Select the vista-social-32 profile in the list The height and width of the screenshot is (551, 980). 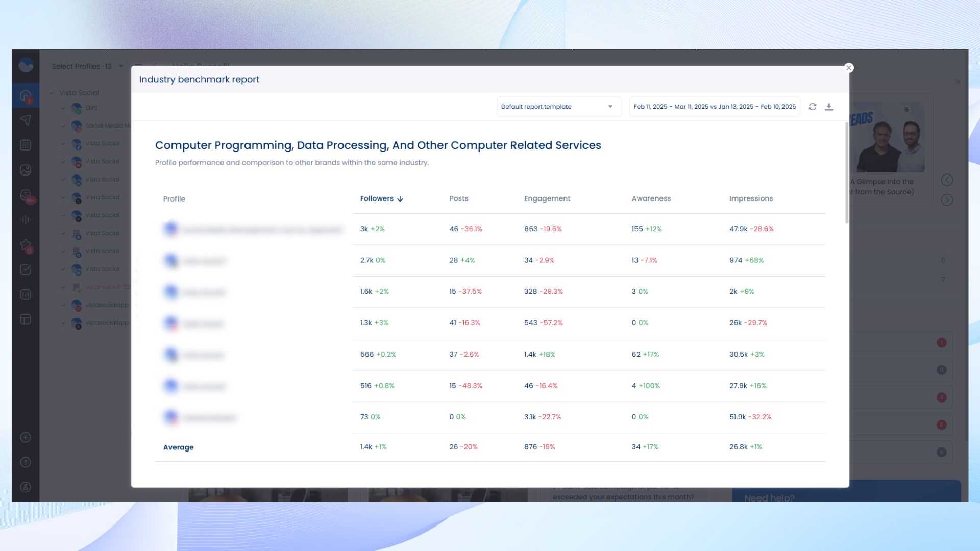pyautogui.click(x=107, y=287)
